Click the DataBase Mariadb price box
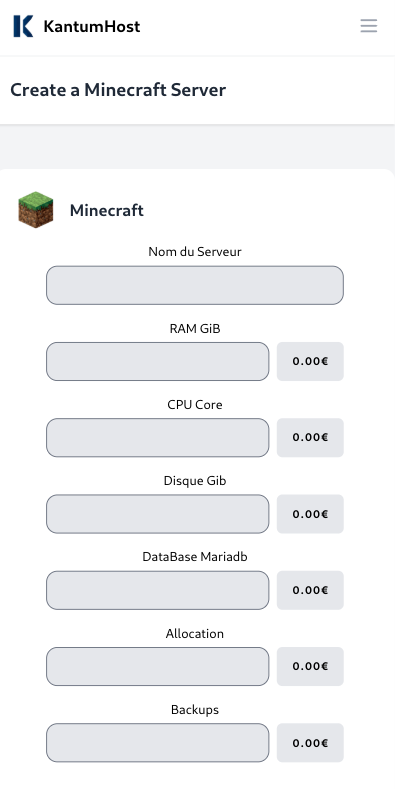Image resolution: width=395 pixels, height=789 pixels. [x=310, y=590]
